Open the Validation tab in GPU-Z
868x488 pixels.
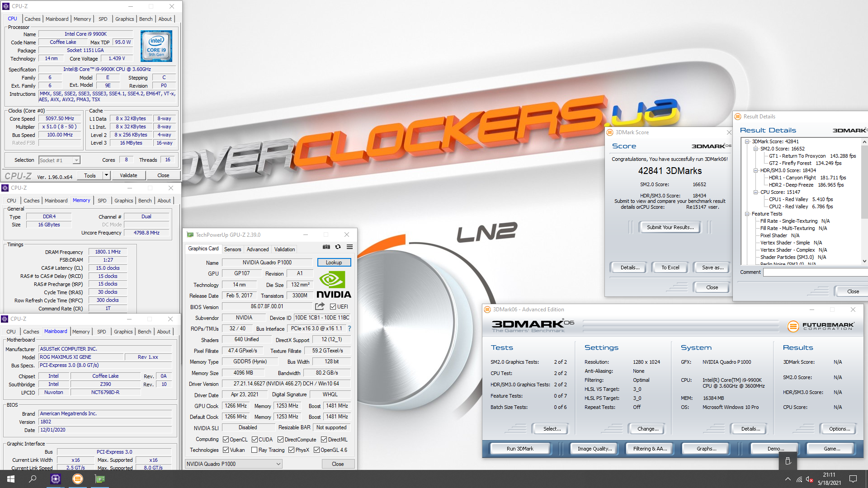[284, 249]
